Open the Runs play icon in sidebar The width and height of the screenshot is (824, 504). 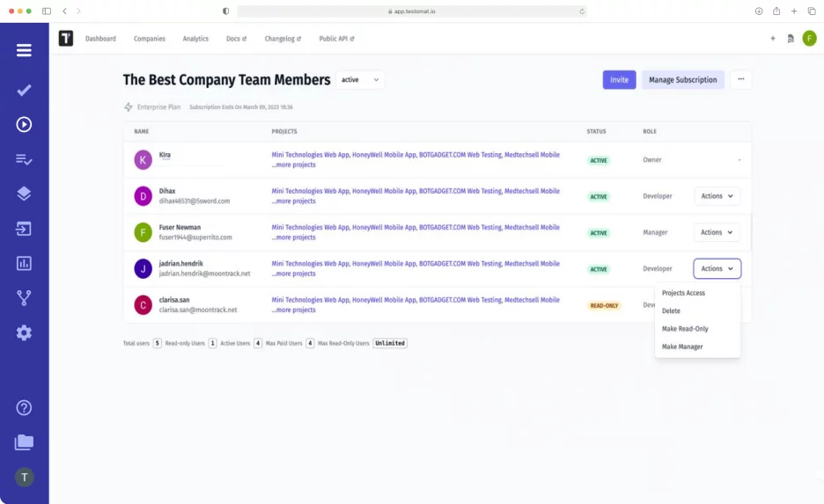tap(24, 124)
